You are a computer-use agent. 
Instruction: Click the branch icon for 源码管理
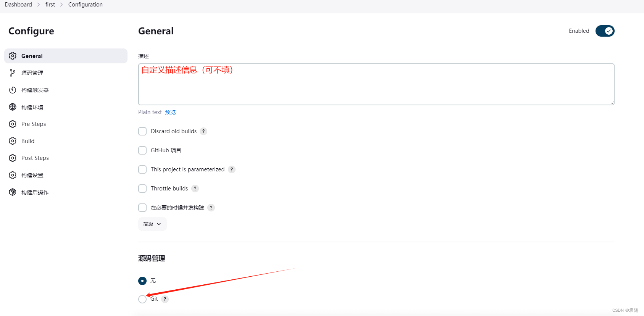click(x=13, y=73)
